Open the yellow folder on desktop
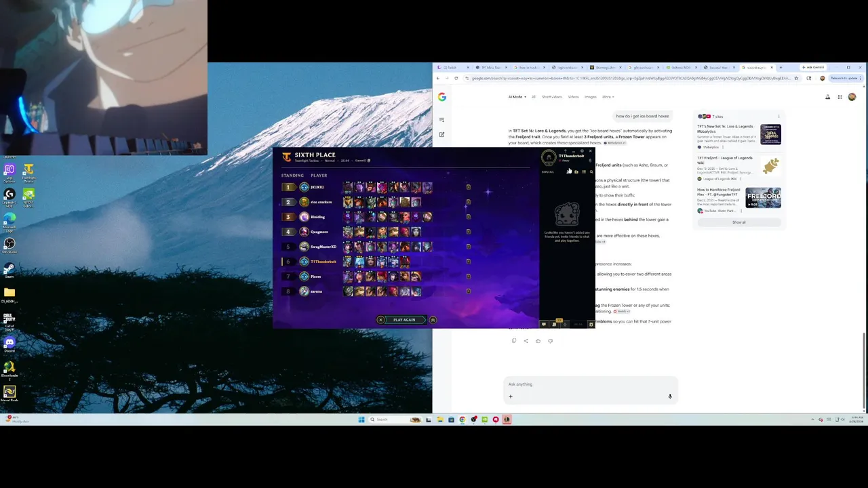This screenshot has width=868, height=488. coord(9,295)
